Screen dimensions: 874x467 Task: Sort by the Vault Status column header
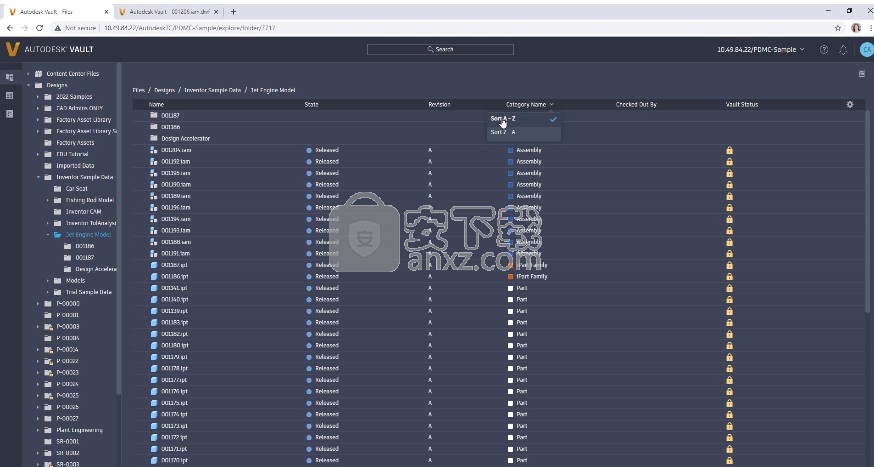[x=742, y=104]
